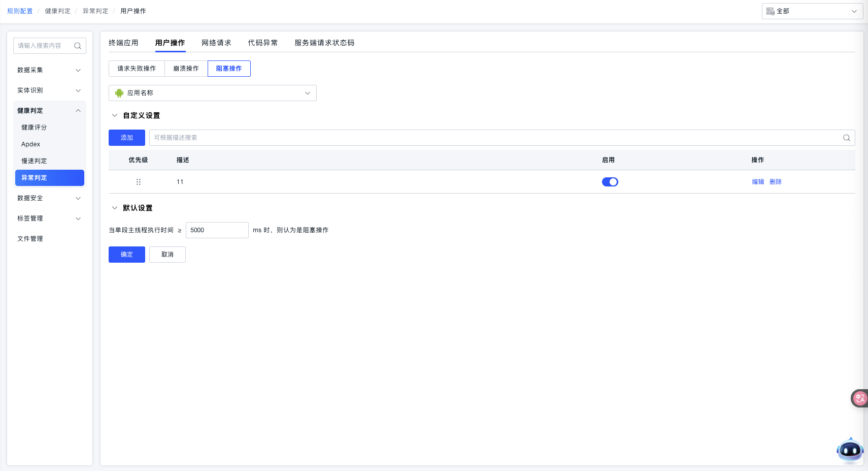This screenshot has height=471, width=868.
Task: Click the sidebar search magnifier icon
Action: 78,46
